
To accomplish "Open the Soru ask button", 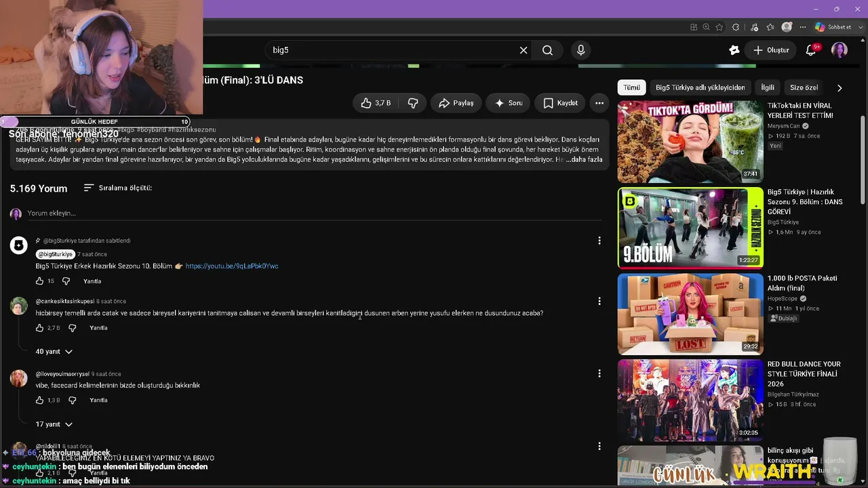I will (508, 103).
